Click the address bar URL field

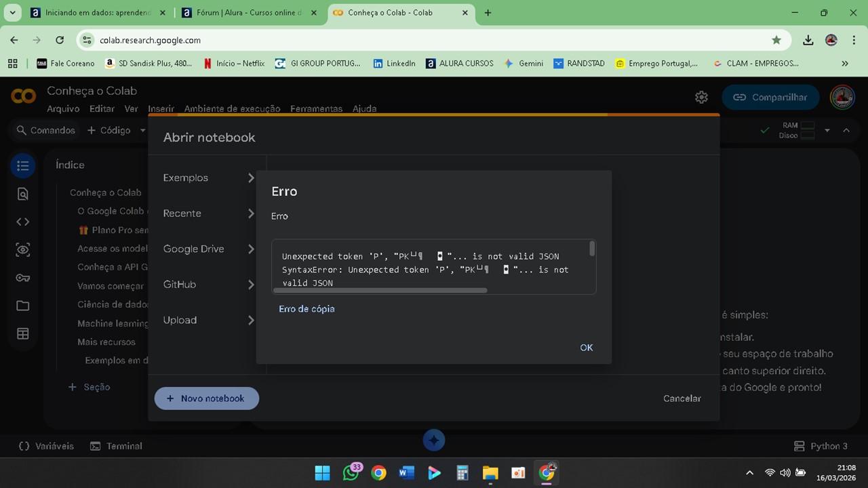(x=434, y=40)
